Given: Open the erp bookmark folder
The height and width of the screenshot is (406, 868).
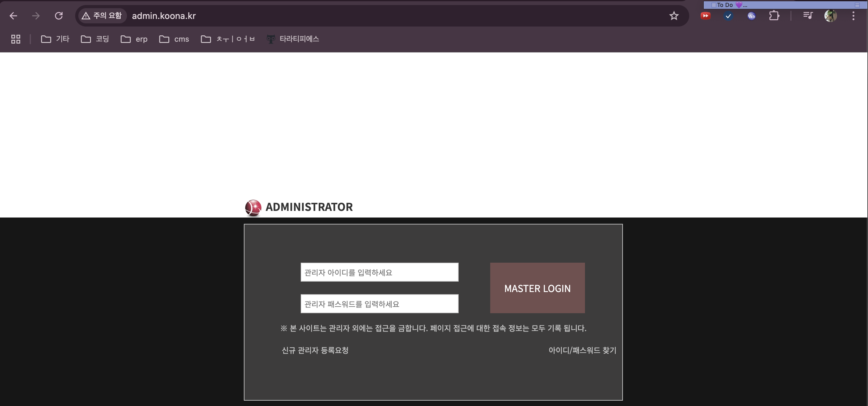Looking at the screenshot, I should coord(134,39).
